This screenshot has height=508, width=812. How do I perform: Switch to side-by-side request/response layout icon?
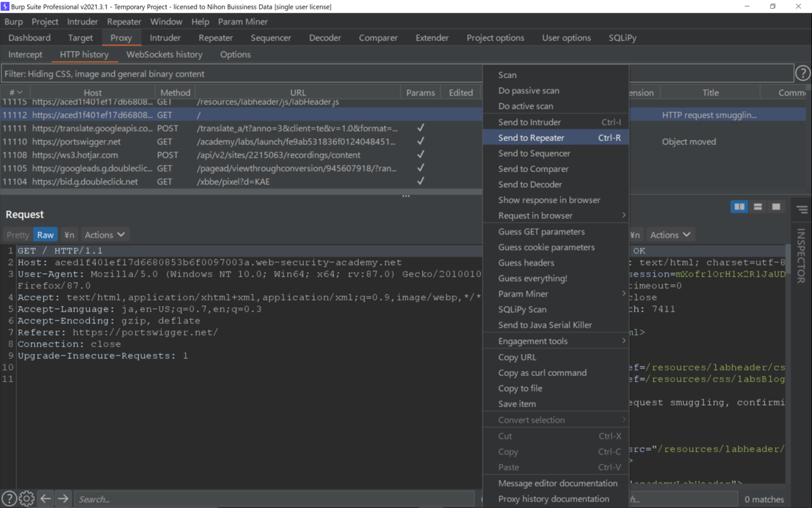pos(740,207)
